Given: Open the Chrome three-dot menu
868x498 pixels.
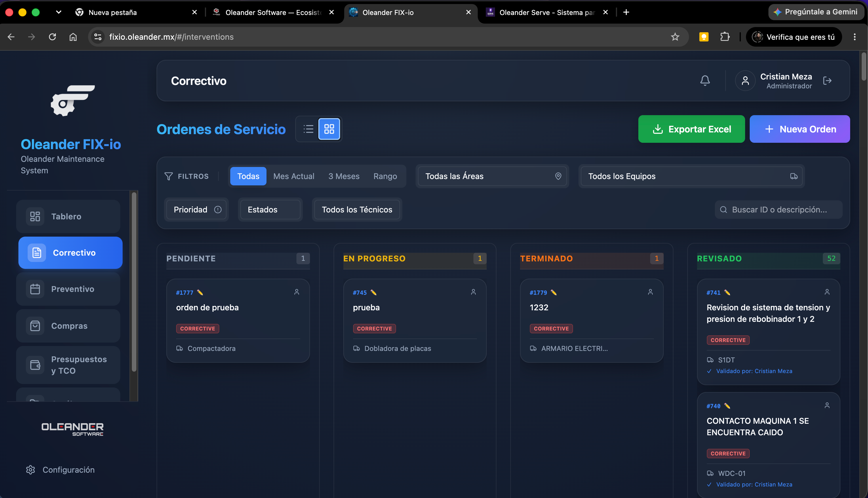Looking at the screenshot, I should click(854, 37).
